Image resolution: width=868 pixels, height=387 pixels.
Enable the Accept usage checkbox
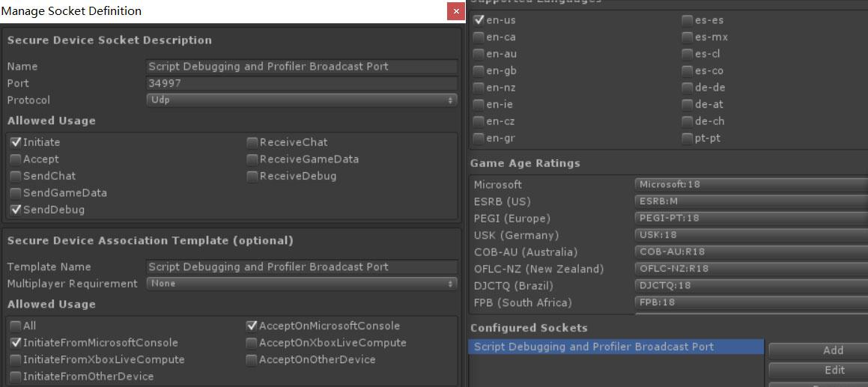point(16,159)
